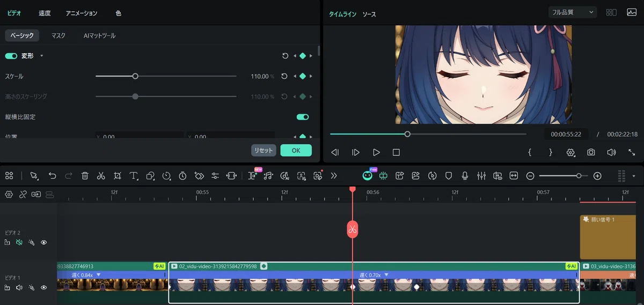
Task: Take a preview snapshot with camera icon
Action: 591,152
